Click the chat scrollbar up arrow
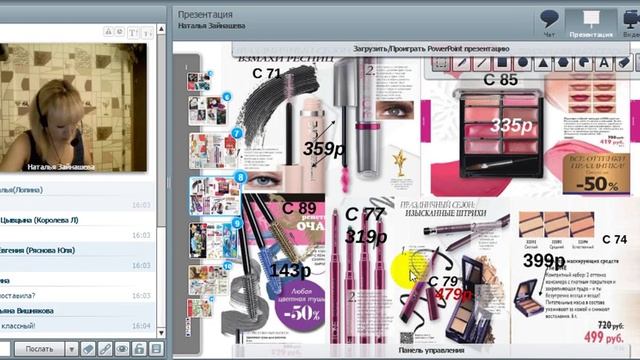Screen dimensions: 640x360 [161, 29]
